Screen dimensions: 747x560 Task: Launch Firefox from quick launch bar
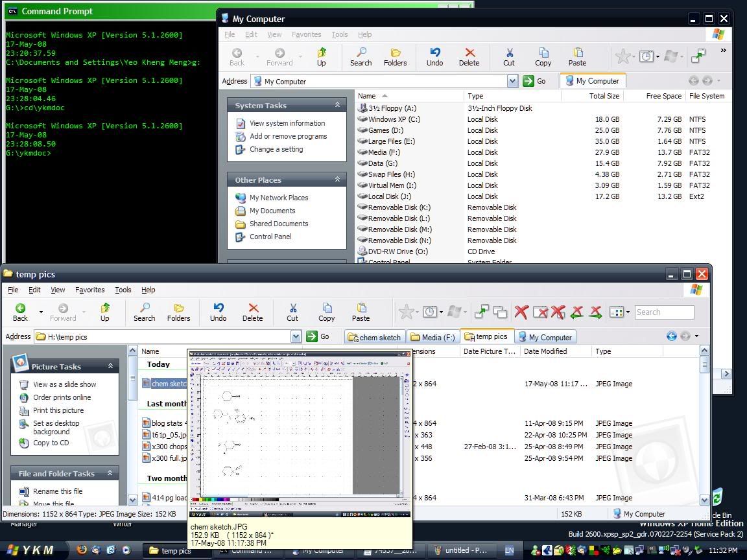[82, 550]
